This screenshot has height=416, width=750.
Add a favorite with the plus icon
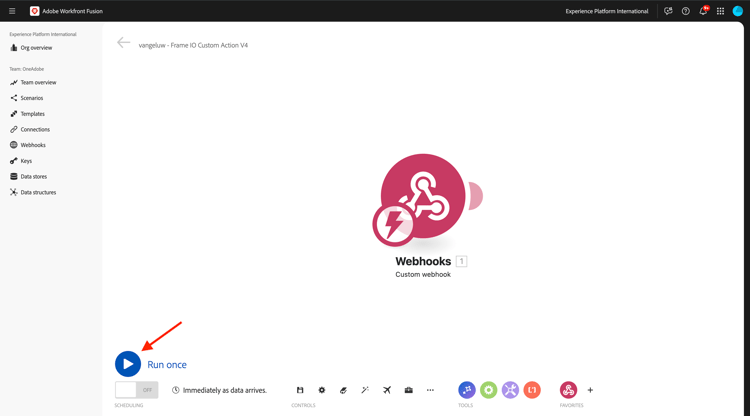coord(590,390)
